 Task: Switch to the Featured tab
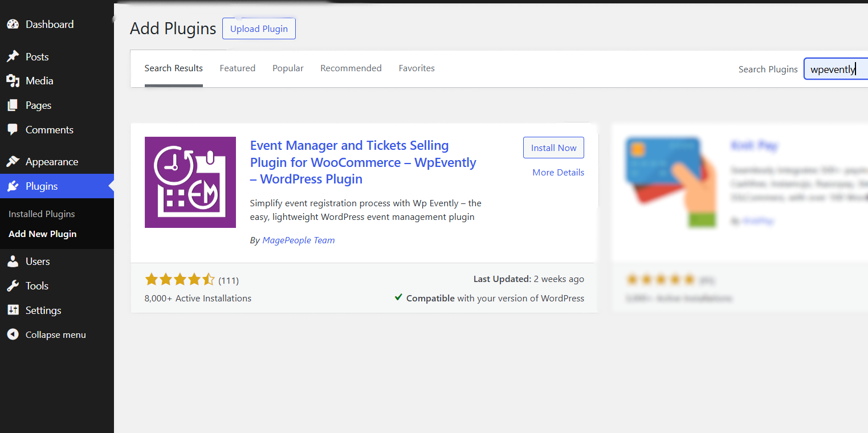point(238,68)
